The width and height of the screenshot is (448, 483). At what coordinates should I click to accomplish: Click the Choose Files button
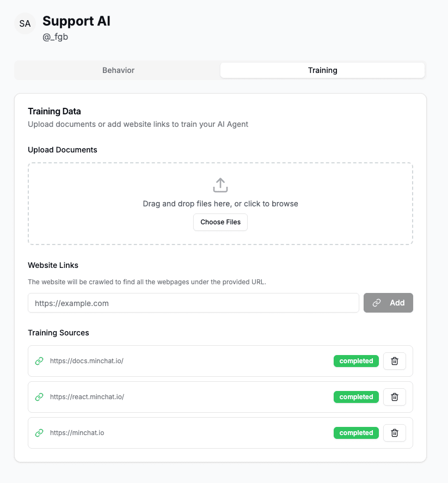click(220, 222)
